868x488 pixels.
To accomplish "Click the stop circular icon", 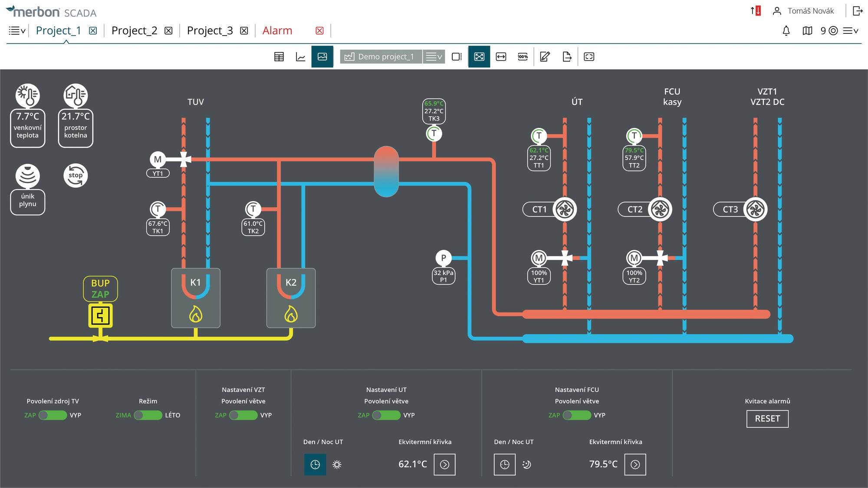I will click(76, 176).
